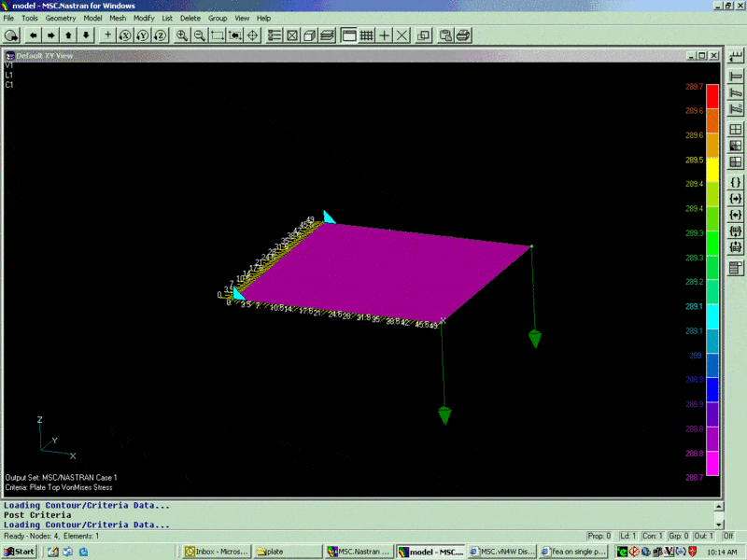Toggle the workplane grid display icon
The image size is (747, 560).
[367, 35]
